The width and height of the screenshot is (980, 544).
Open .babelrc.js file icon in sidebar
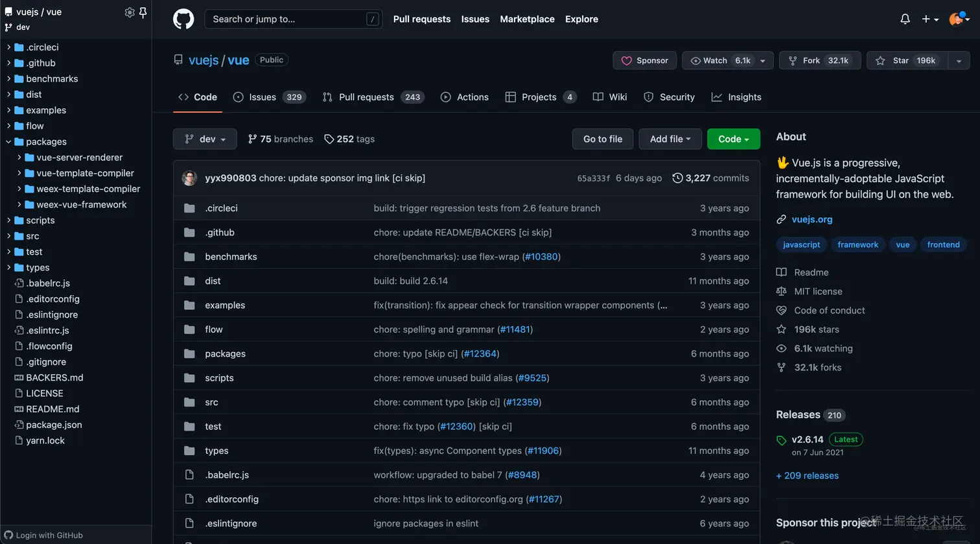19,283
